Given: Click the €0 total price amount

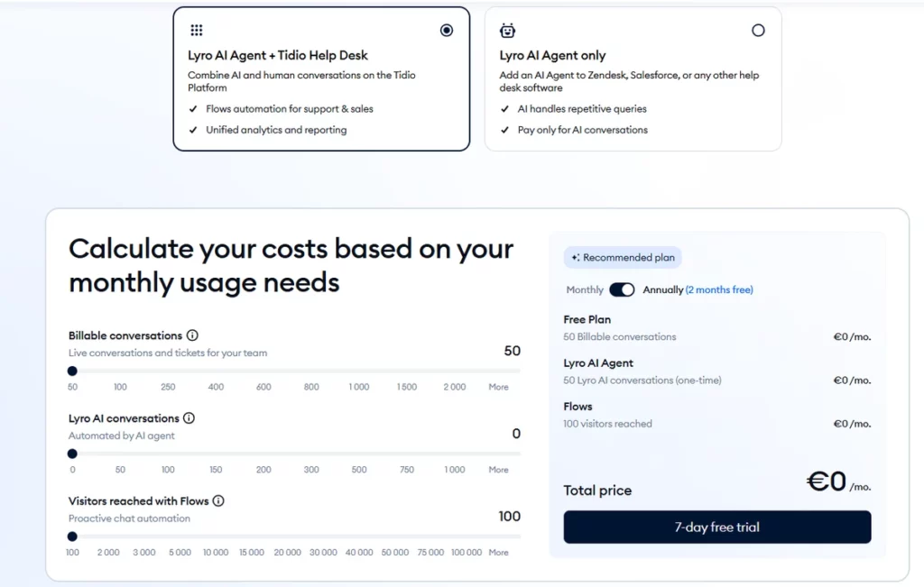Looking at the screenshot, I should click(827, 481).
